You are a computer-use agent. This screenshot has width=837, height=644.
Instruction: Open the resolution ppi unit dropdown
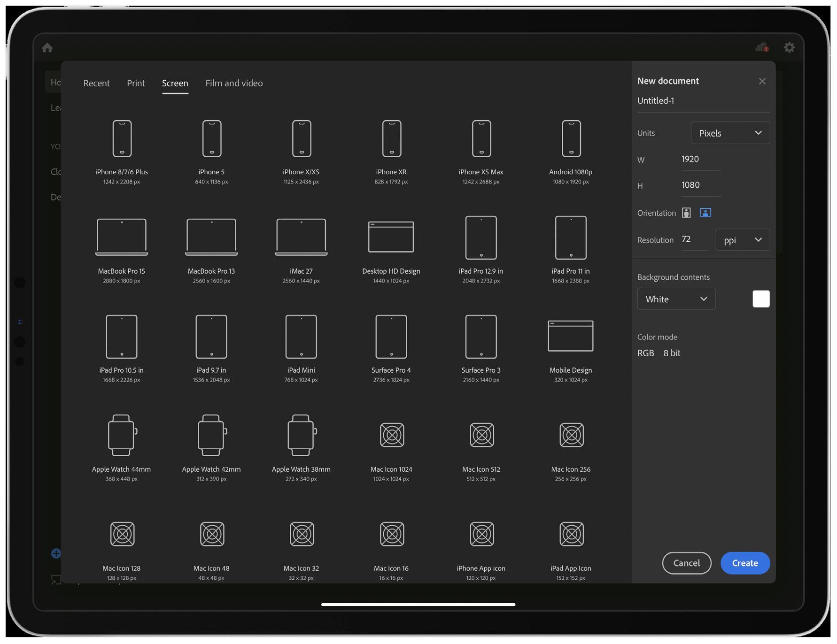[x=743, y=240]
